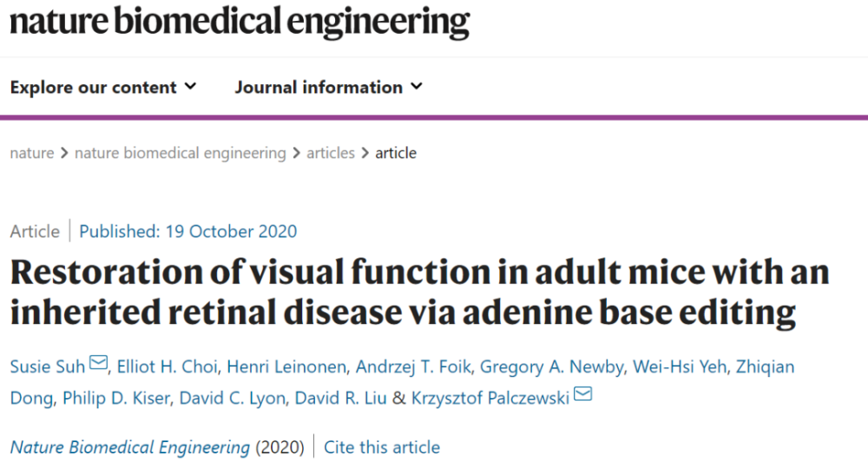Click the chevron beside Journal information
This screenshot has height=463, width=868.
click(417, 87)
